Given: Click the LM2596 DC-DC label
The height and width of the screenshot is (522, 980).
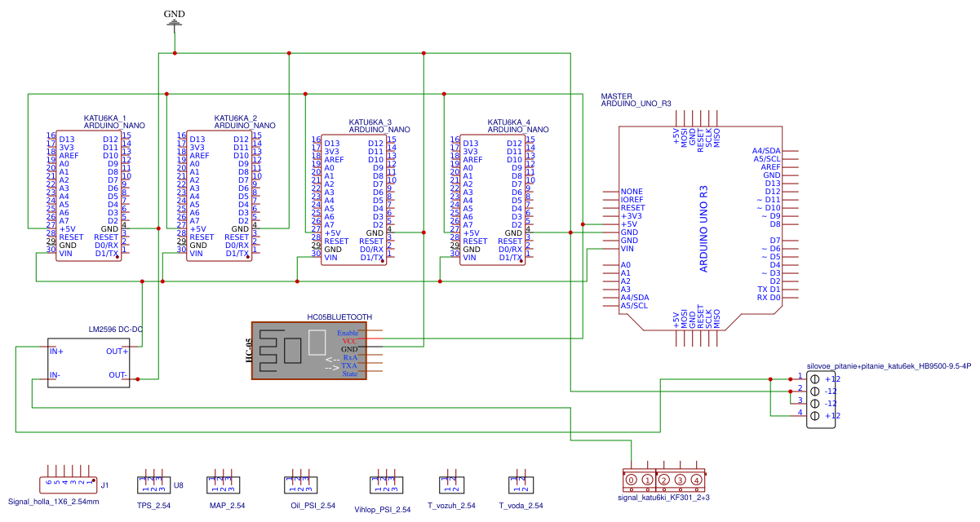Looking at the screenshot, I should [116, 330].
